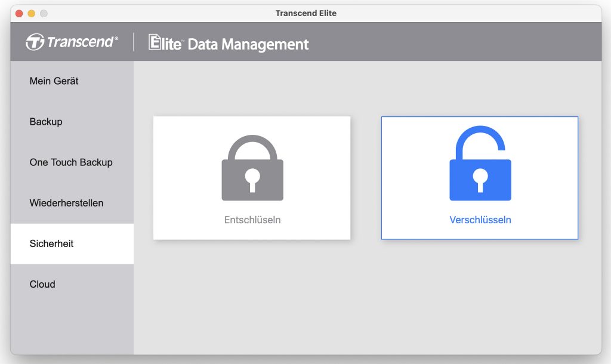Click the Transcend Elite title bar text
This screenshot has width=611, height=364.
(306, 13)
